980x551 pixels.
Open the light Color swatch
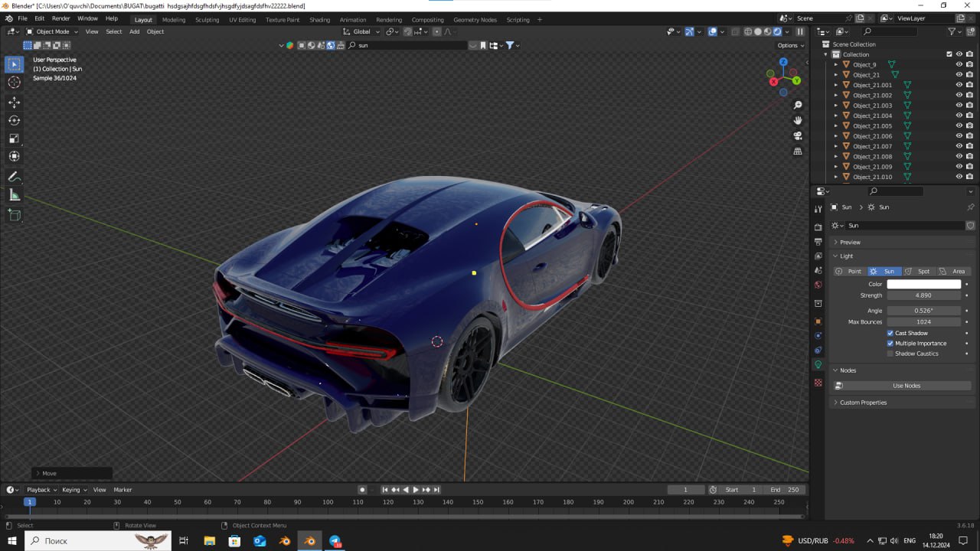click(x=923, y=284)
